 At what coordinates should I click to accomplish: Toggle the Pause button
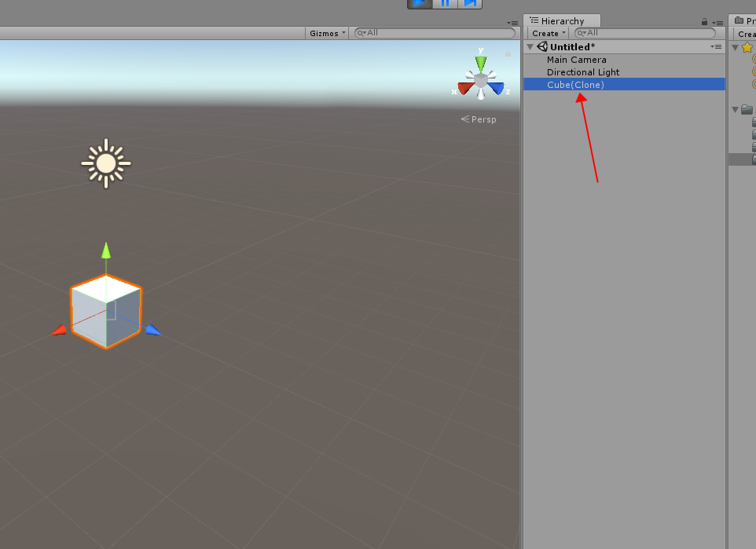(x=445, y=5)
